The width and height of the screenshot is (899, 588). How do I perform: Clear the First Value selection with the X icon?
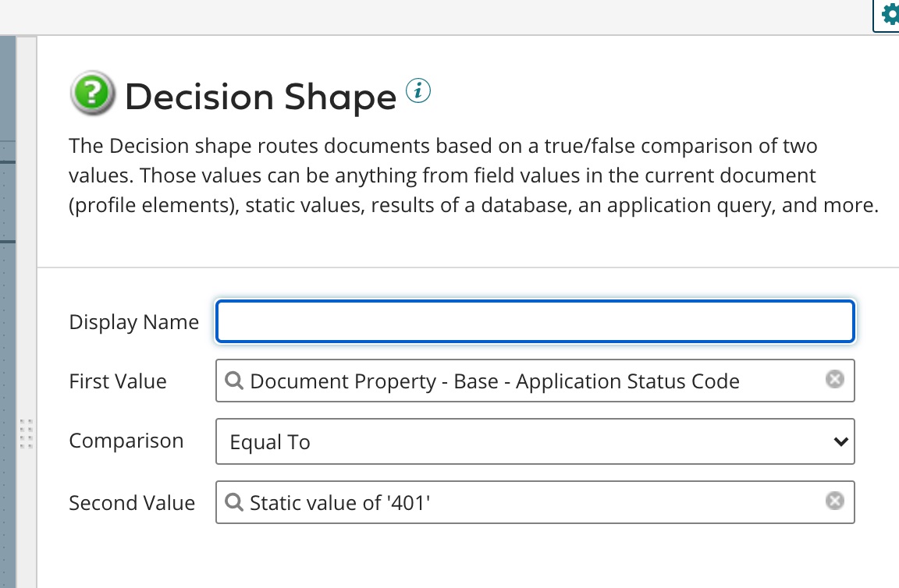click(x=835, y=379)
